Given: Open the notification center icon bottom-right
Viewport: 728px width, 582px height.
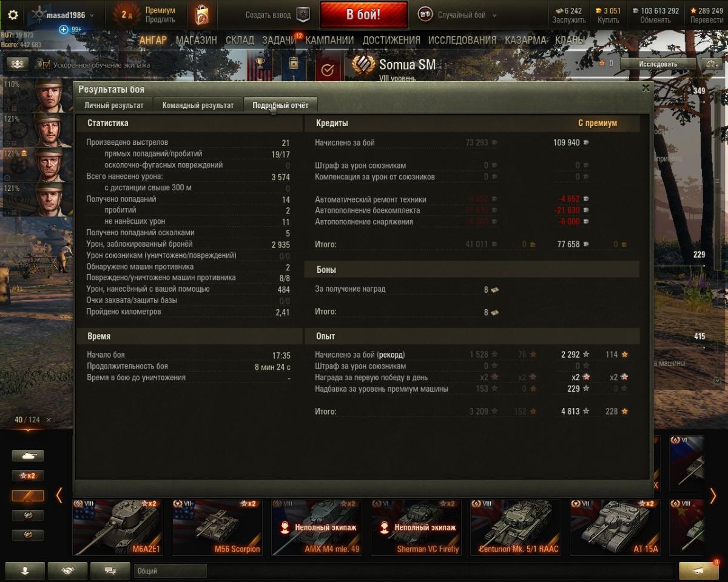Looking at the screenshot, I should (699, 570).
